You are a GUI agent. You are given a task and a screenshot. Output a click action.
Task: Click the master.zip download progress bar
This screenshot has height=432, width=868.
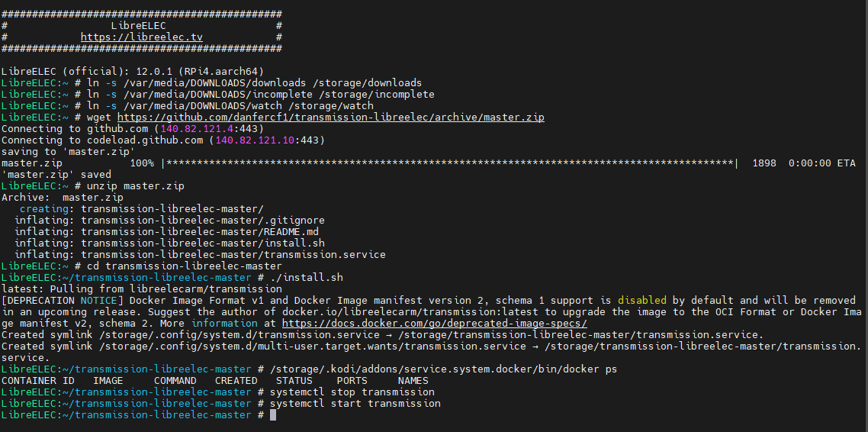pos(450,163)
